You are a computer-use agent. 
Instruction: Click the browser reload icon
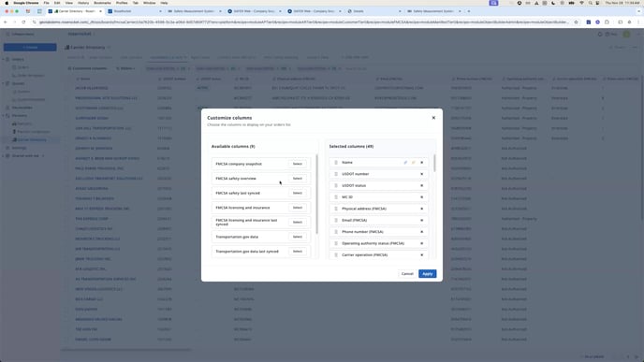click(23, 22)
